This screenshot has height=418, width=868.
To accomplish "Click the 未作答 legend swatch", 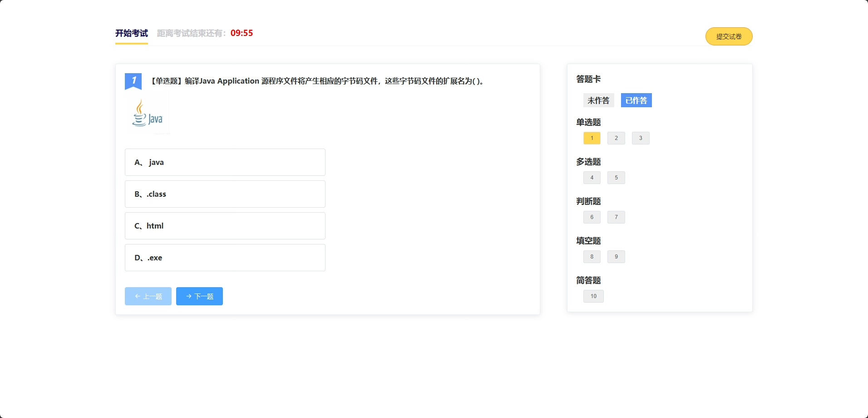I will pos(598,100).
